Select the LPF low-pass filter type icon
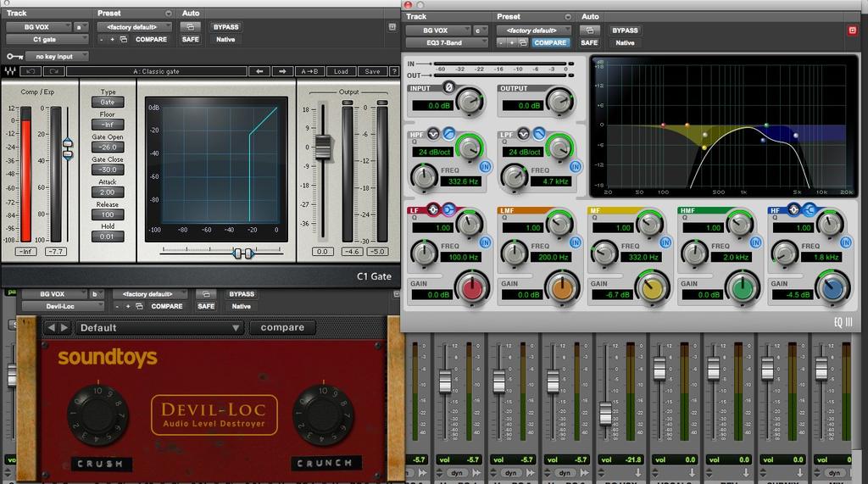 point(538,133)
